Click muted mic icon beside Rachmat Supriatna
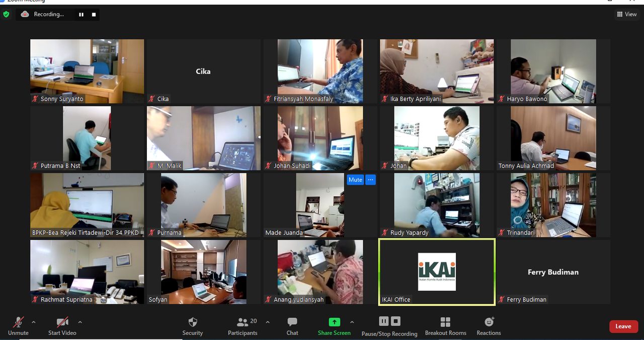Image resolution: width=644 pixels, height=340 pixels. coord(35,300)
